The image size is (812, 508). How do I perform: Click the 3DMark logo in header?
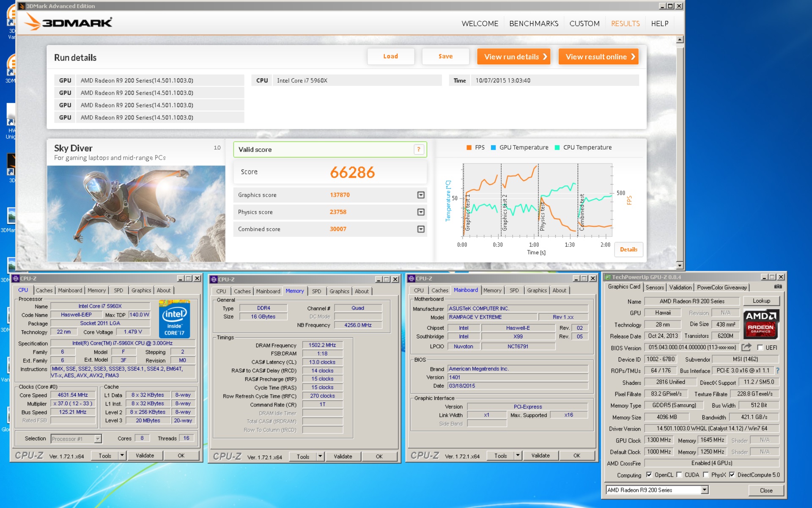click(69, 22)
